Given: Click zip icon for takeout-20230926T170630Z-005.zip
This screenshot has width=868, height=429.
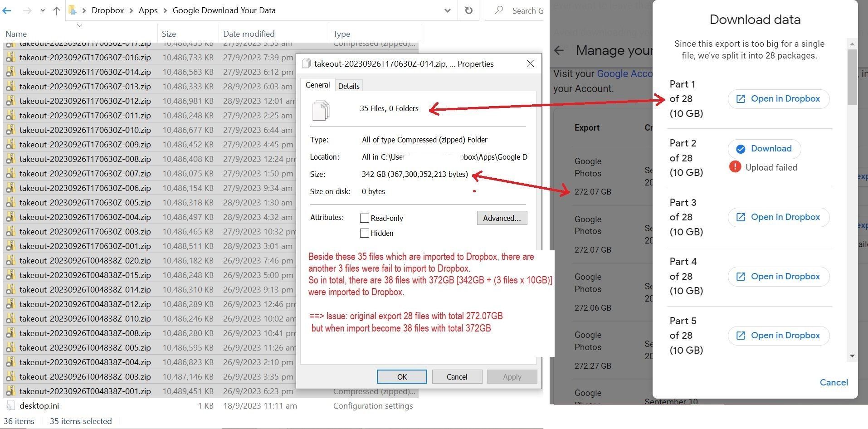Looking at the screenshot, I should point(10,203).
